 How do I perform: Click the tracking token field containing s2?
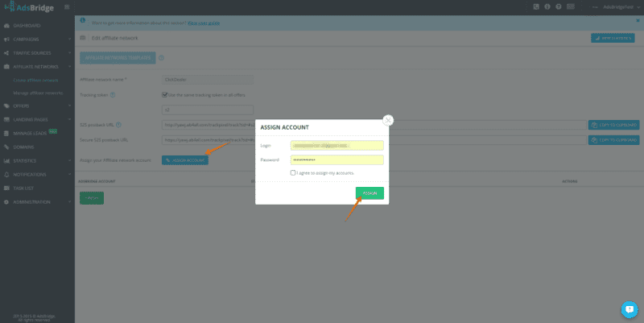coord(208,110)
